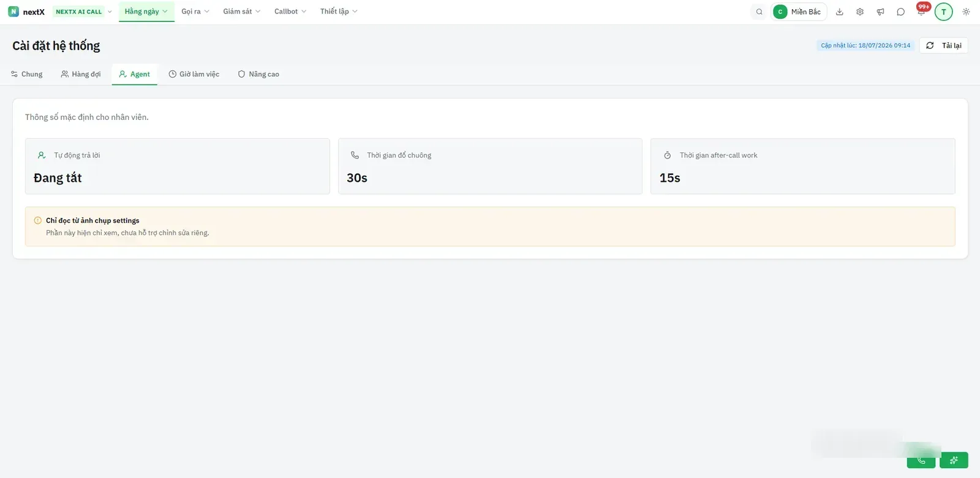Click the download icon in header
Image resolution: width=980 pixels, height=478 pixels.
click(x=840, y=12)
